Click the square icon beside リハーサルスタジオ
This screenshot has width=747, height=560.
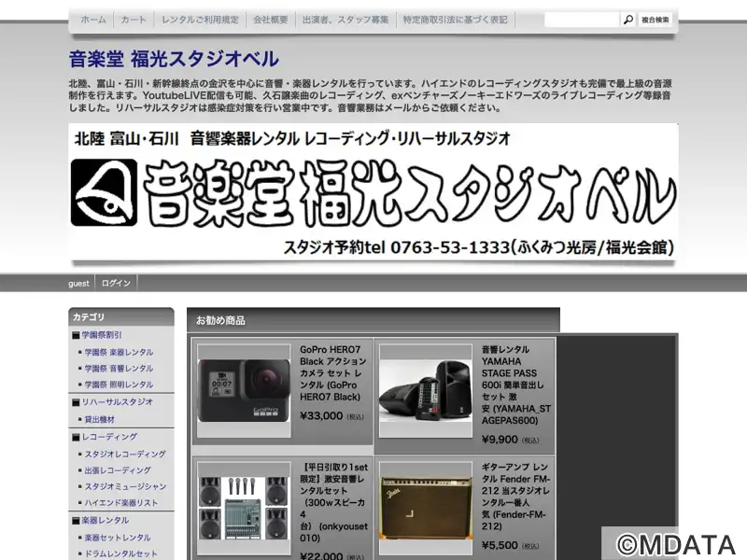click(x=76, y=402)
